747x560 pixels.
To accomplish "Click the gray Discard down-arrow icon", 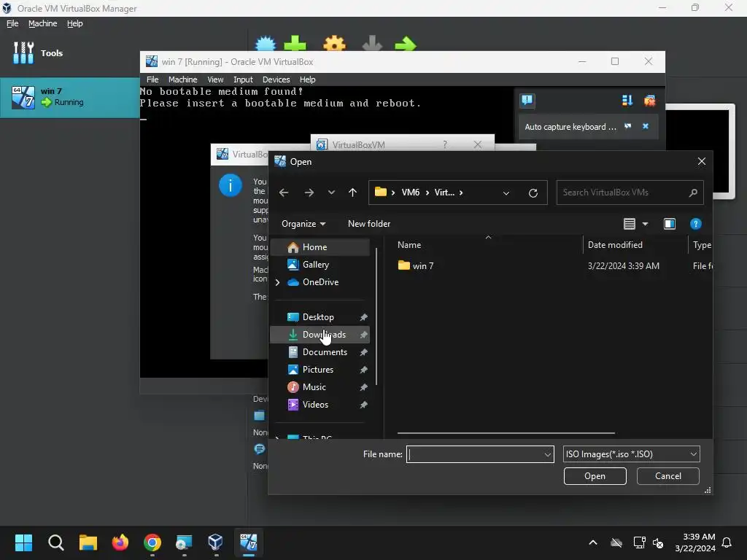I will click(372, 44).
